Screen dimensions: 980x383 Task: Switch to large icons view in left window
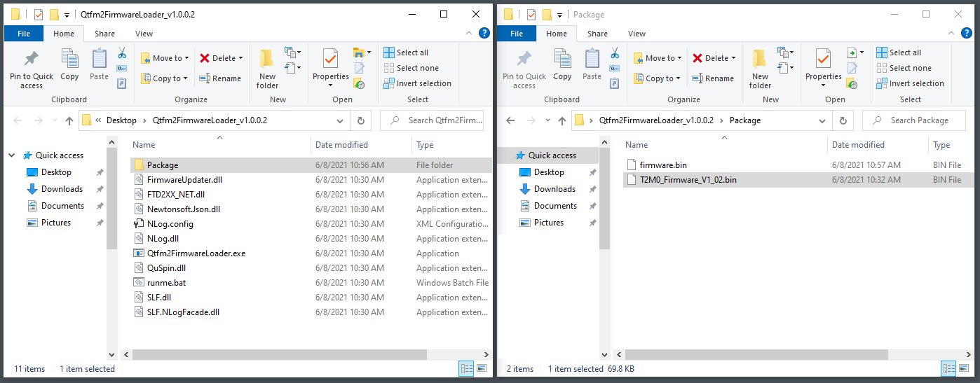(x=482, y=368)
